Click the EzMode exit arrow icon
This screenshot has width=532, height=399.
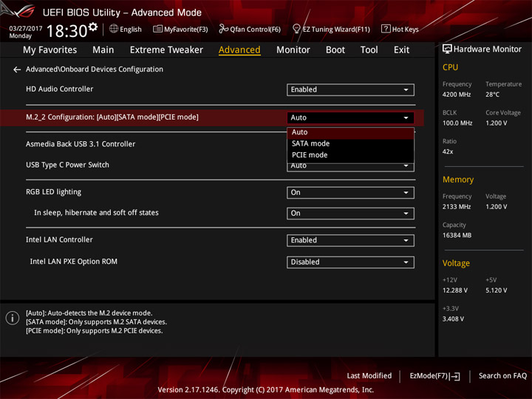click(x=455, y=376)
